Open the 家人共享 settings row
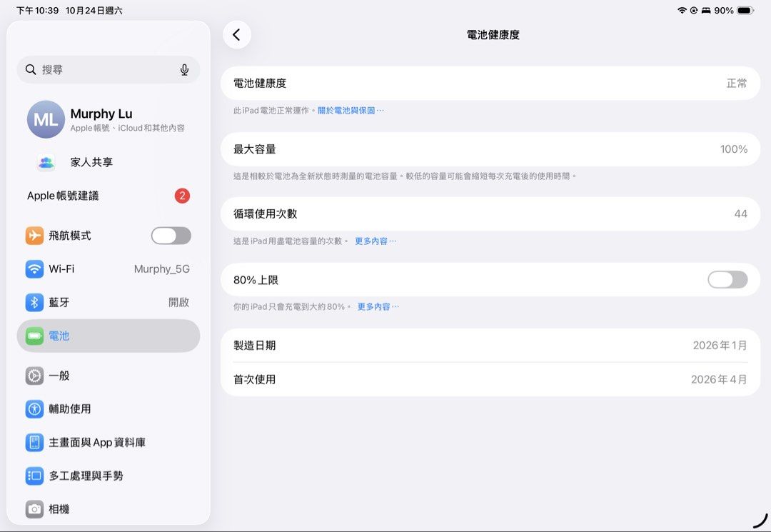The height and width of the screenshot is (532, 771). (x=109, y=162)
